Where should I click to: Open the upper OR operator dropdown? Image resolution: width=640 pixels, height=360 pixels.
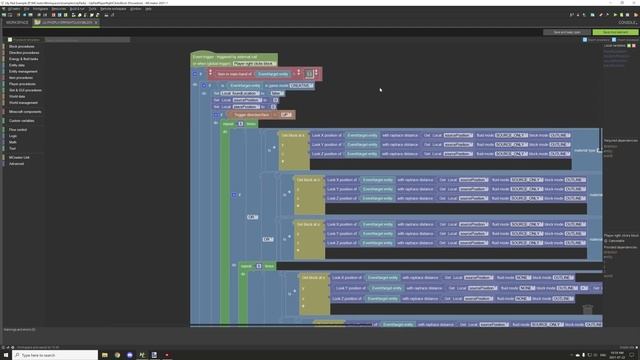252,217
